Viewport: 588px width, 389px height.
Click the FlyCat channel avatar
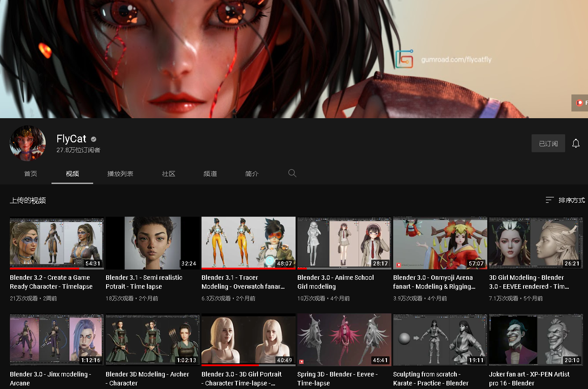[x=28, y=143]
